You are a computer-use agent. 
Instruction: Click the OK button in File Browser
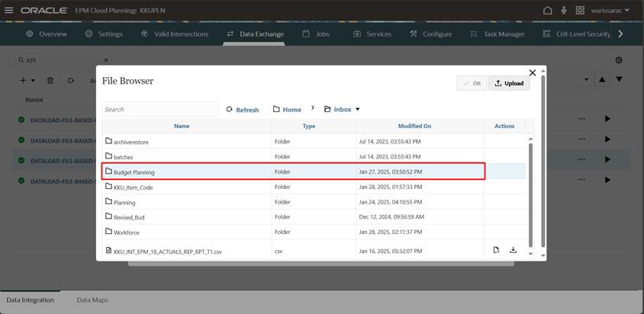[472, 83]
